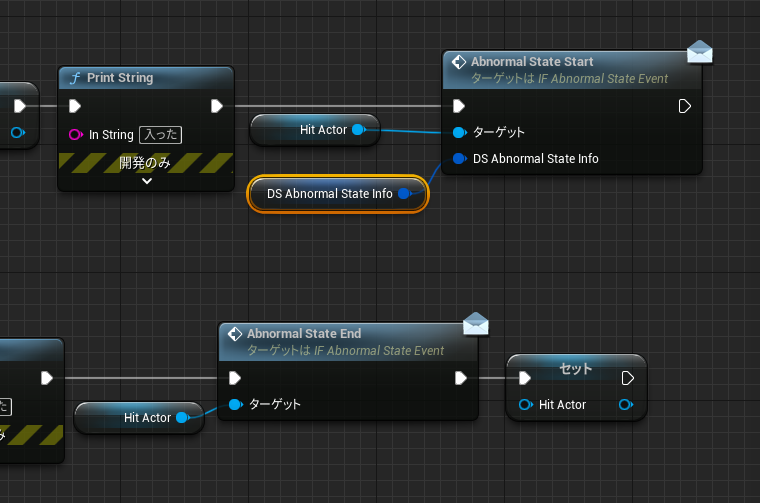Click exec output pin of cut-off upper left node
Image resolution: width=760 pixels, height=503 pixels.
click(20, 106)
